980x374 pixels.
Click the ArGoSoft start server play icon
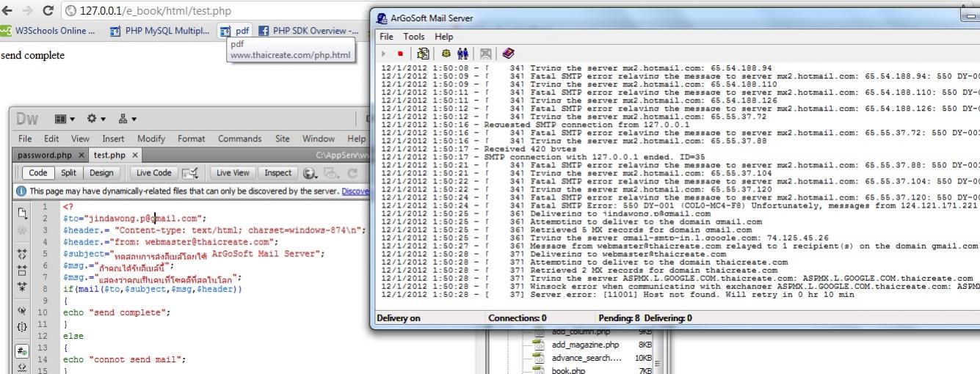[382, 54]
